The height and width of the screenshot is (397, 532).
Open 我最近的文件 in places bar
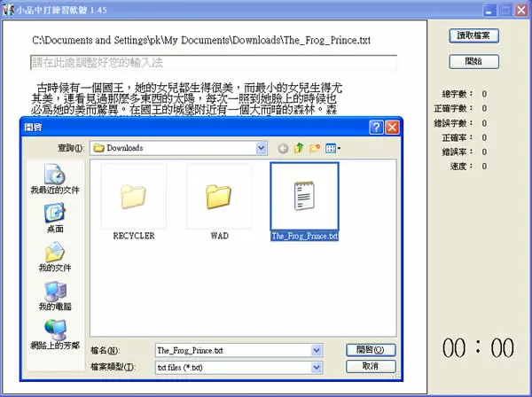(x=55, y=179)
